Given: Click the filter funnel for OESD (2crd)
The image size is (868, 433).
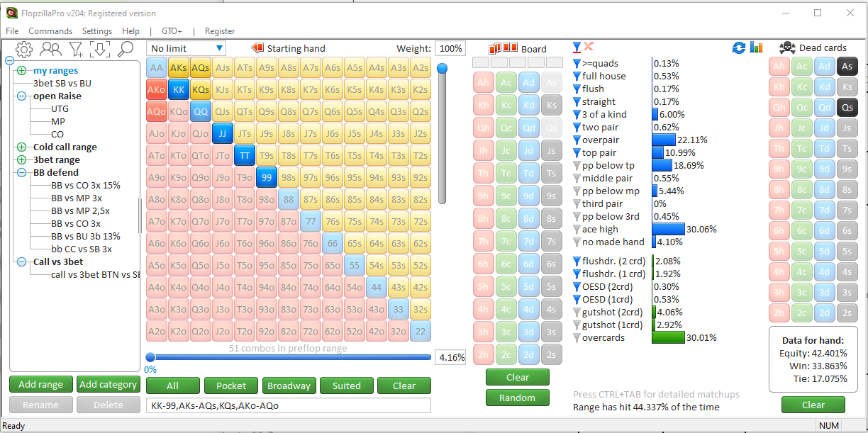Looking at the screenshot, I should [577, 286].
